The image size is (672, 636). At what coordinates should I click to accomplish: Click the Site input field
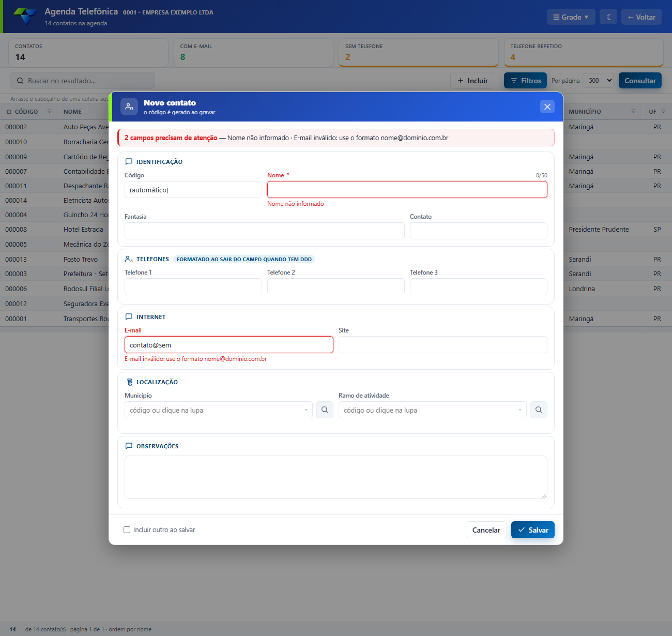tap(443, 345)
